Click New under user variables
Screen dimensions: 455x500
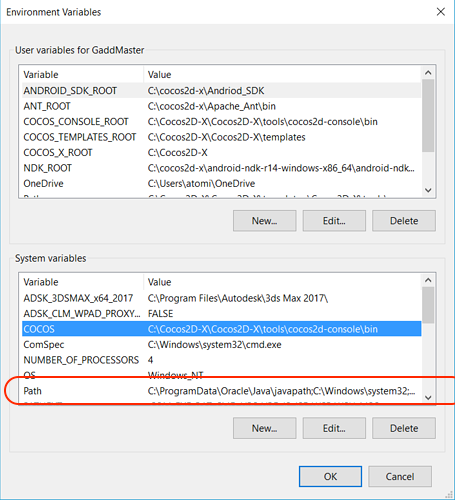click(265, 221)
